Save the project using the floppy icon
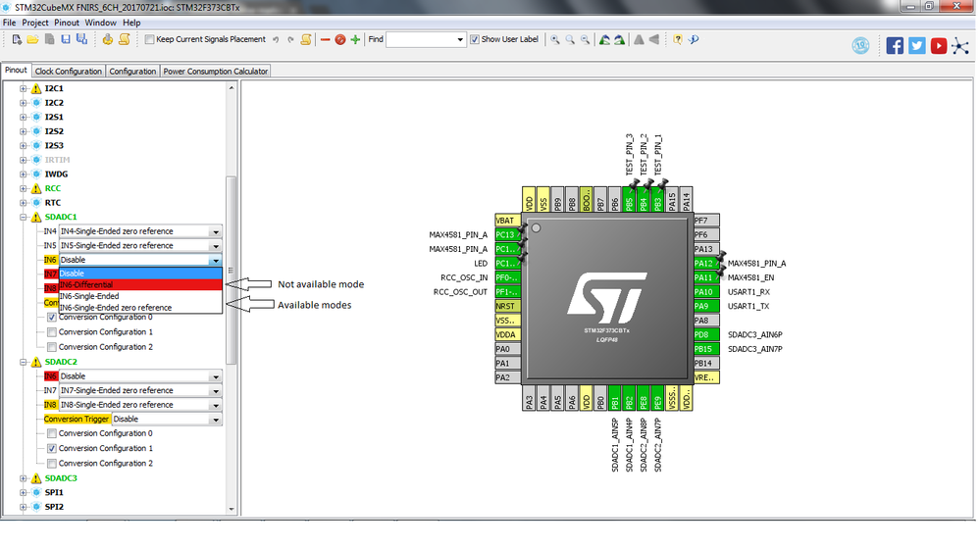 tap(66, 39)
